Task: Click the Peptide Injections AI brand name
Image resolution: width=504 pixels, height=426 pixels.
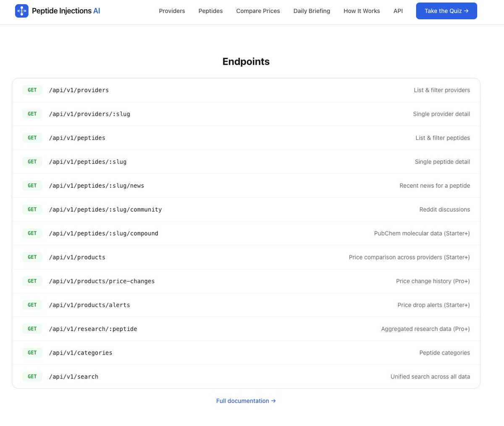Action: [66, 11]
